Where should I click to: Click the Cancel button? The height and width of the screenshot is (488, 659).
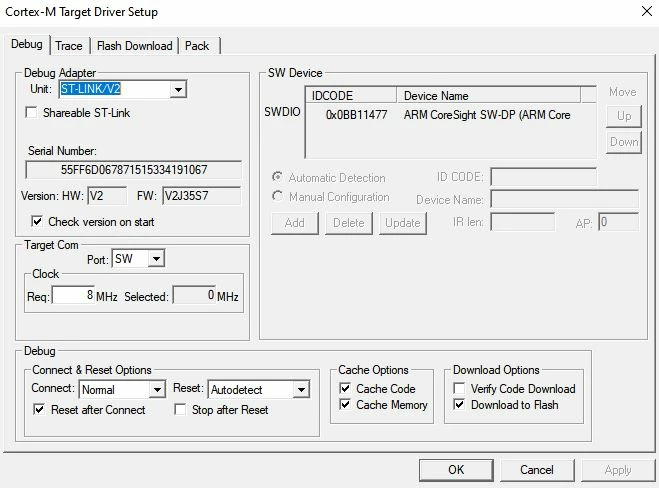(x=537, y=470)
